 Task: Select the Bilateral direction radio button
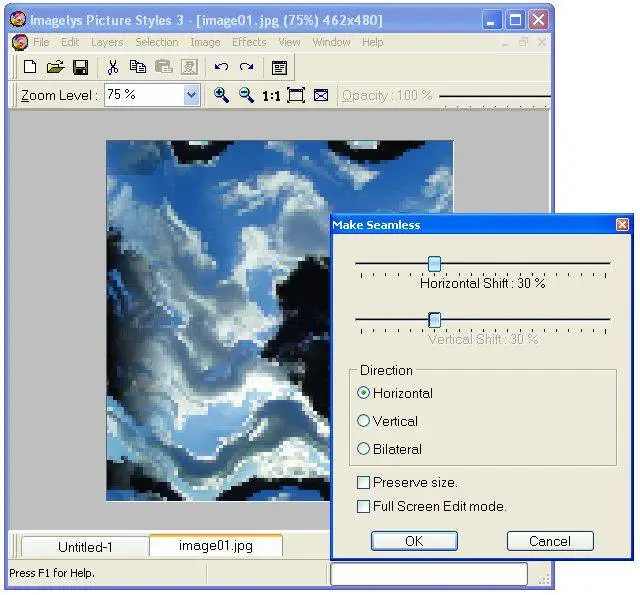(x=363, y=449)
